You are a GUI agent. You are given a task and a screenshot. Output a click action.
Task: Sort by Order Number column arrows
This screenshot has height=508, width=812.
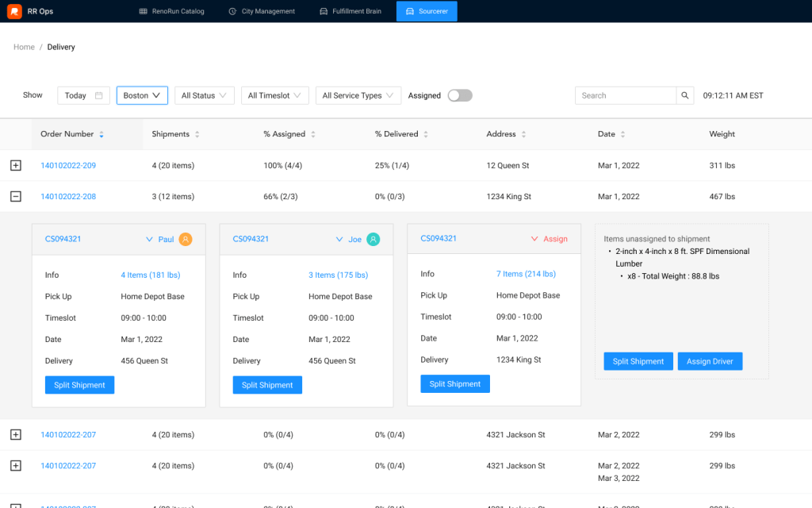pyautogui.click(x=101, y=135)
